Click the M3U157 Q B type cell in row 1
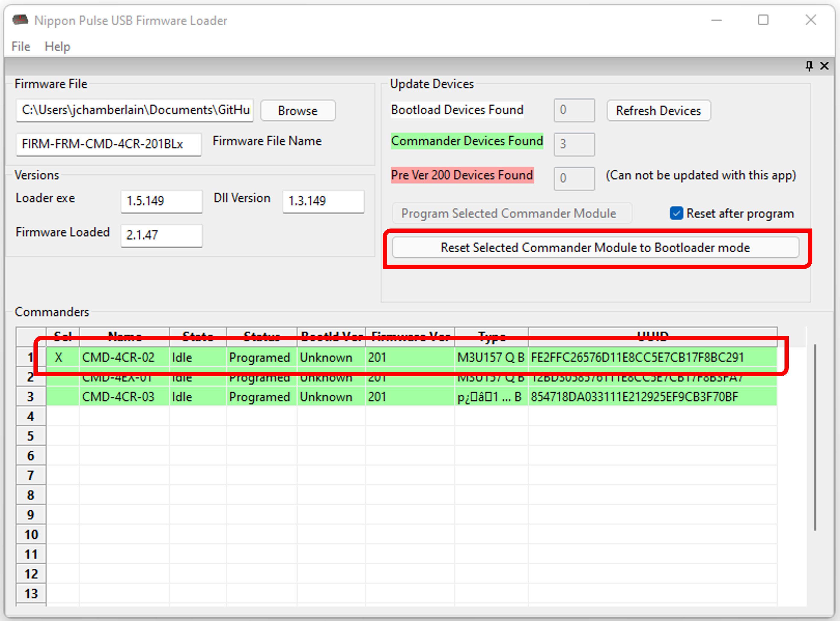Image resolution: width=840 pixels, height=621 pixels. pos(491,357)
